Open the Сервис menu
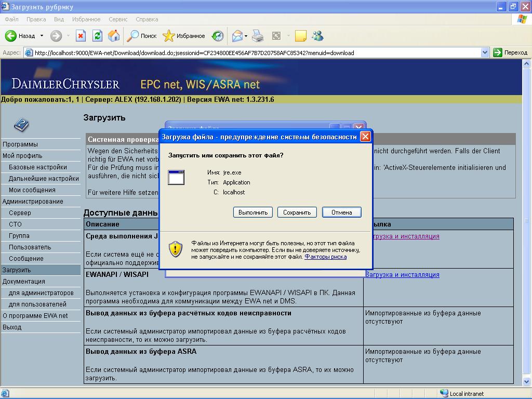The width and height of the screenshot is (532, 399). (x=118, y=19)
